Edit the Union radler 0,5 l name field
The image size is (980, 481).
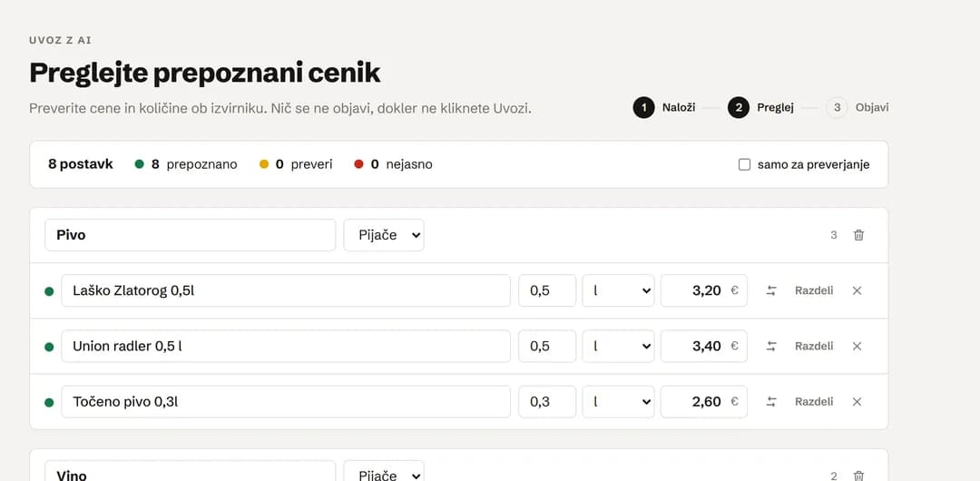(x=286, y=346)
